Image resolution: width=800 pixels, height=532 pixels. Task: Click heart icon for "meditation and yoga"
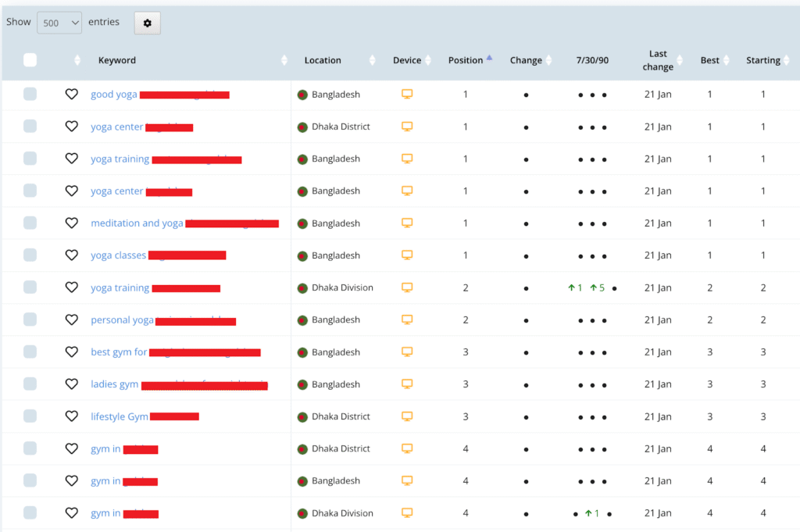(71, 223)
